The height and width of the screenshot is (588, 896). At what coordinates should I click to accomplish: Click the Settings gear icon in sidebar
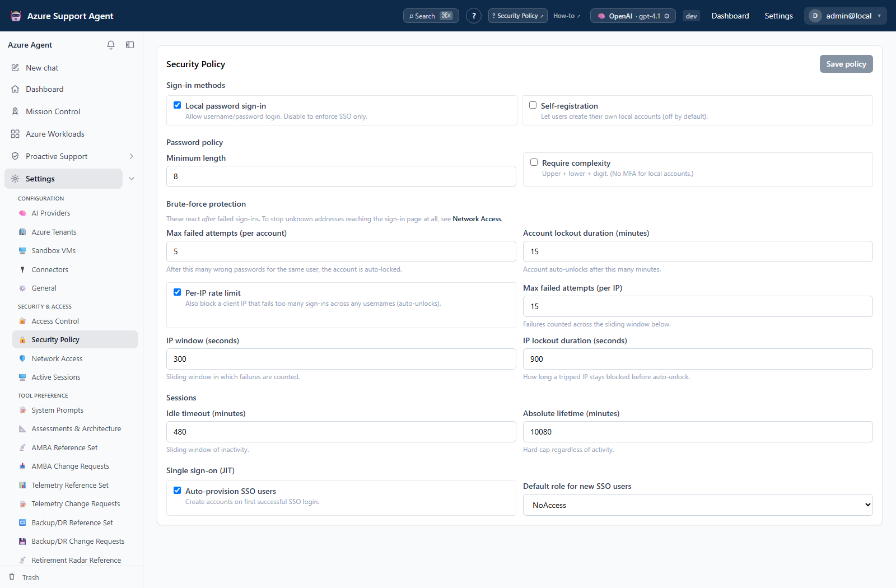pyautogui.click(x=15, y=179)
